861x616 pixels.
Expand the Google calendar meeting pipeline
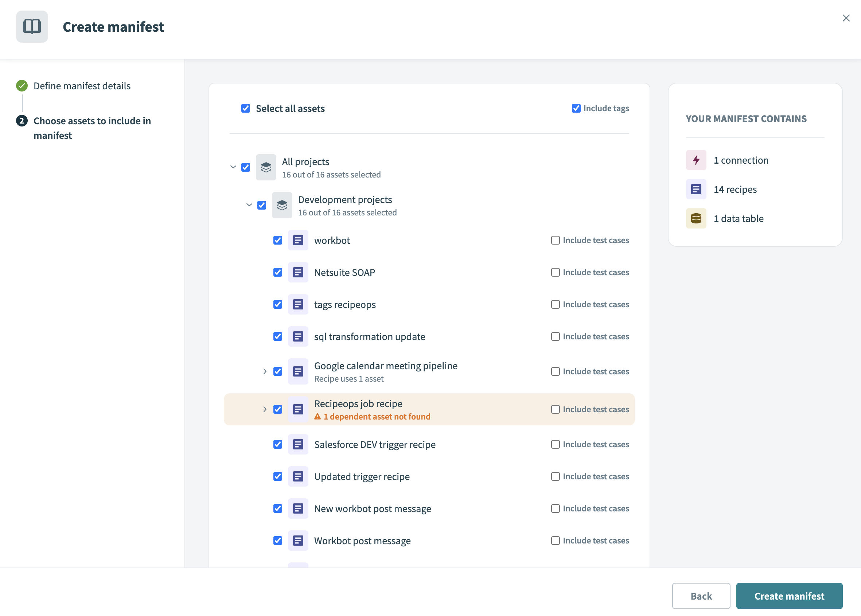tap(264, 371)
